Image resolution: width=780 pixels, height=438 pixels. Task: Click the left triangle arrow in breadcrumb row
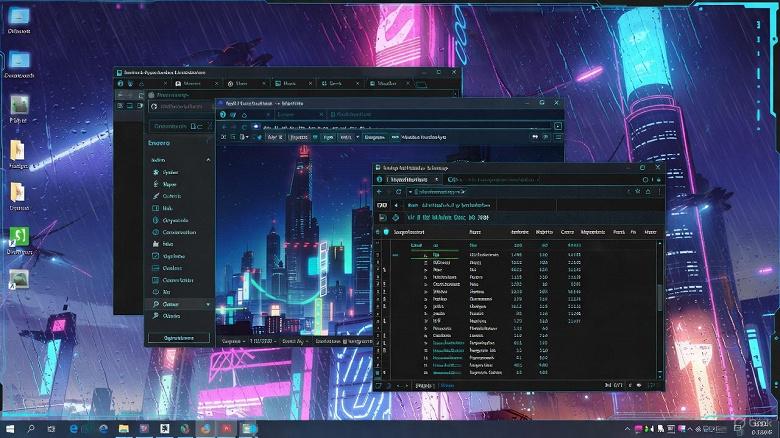(396, 205)
